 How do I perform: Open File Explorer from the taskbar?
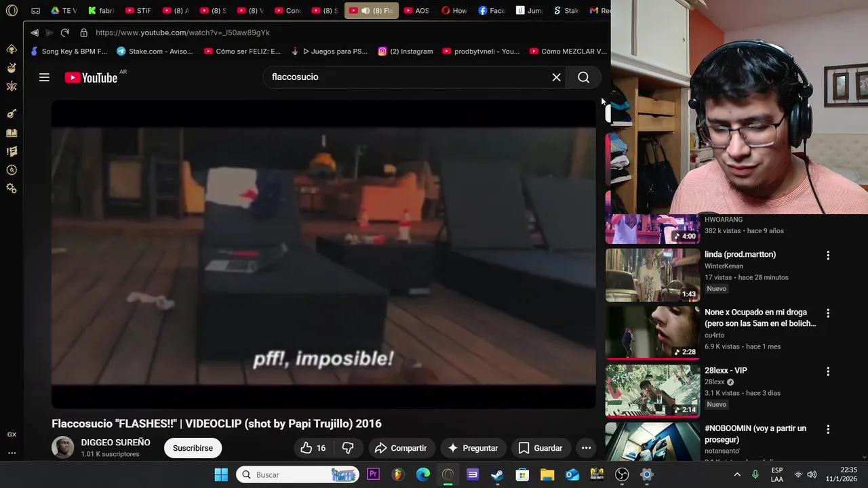tap(547, 474)
